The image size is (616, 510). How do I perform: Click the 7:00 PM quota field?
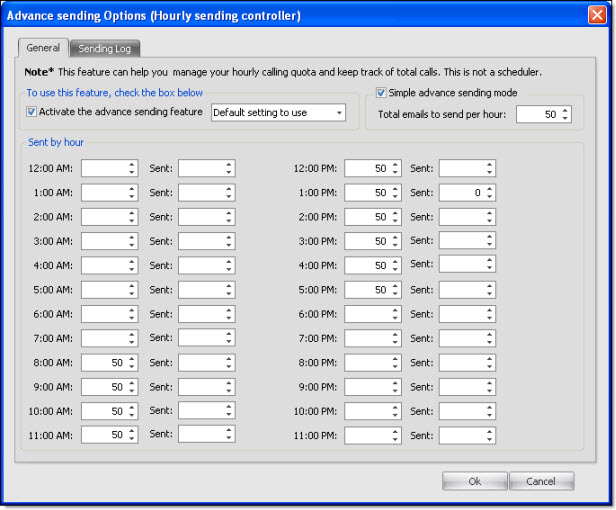[x=373, y=338]
